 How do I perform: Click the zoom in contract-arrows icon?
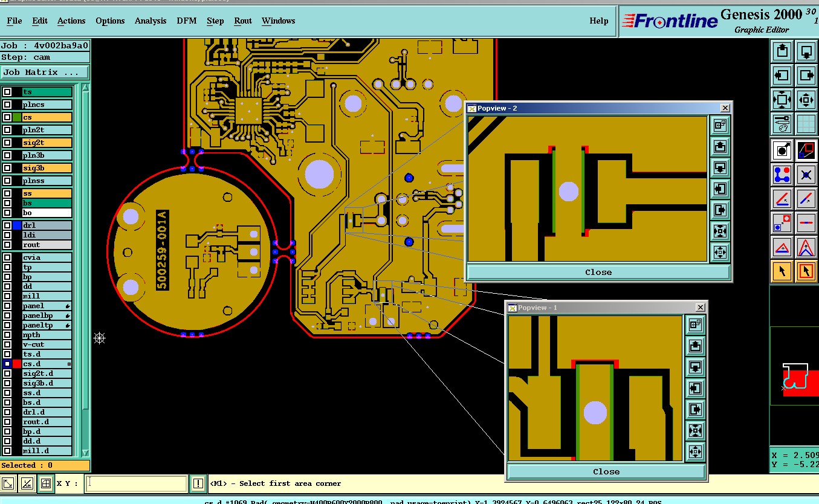(806, 100)
